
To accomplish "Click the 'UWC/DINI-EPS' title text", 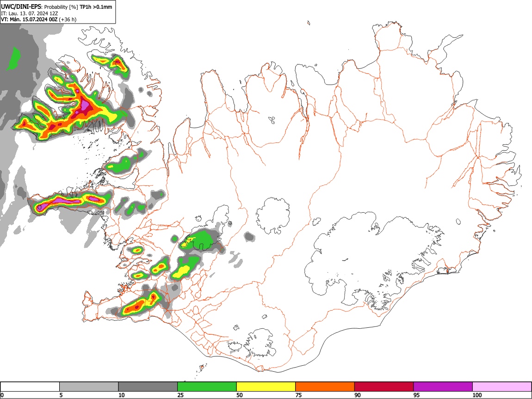I will pos(21,7).
